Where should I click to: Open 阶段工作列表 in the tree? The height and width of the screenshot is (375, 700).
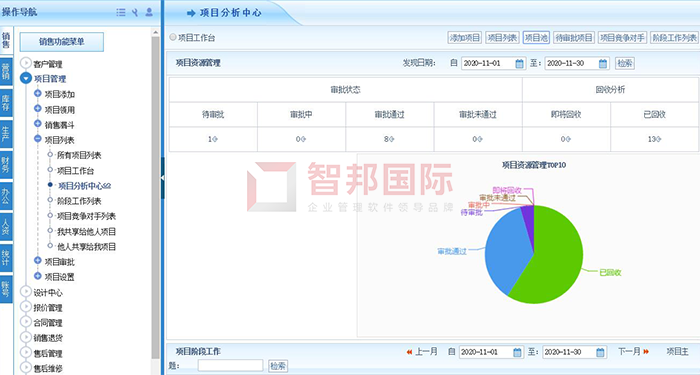point(79,201)
